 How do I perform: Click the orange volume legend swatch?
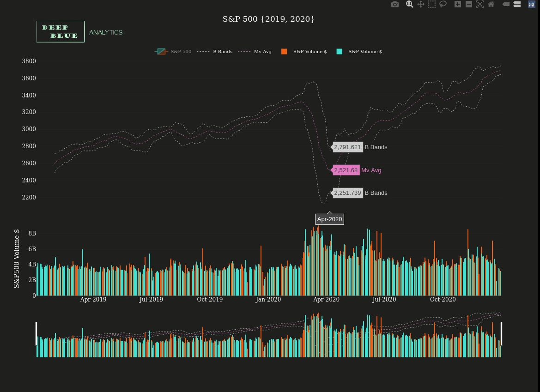tap(284, 52)
